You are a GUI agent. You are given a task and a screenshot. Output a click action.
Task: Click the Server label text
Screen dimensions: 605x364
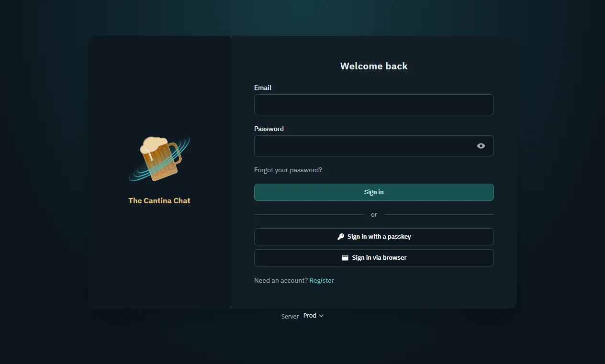(290, 316)
